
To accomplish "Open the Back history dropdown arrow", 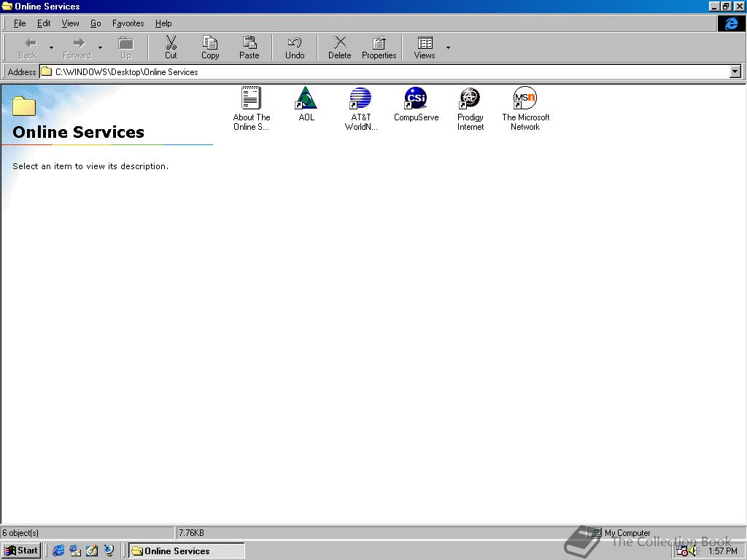I will coord(52,47).
